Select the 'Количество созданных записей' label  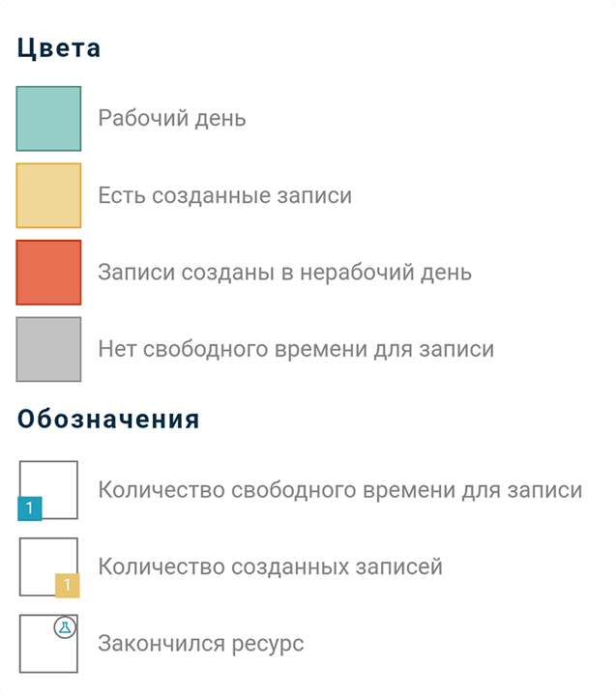[x=270, y=566]
